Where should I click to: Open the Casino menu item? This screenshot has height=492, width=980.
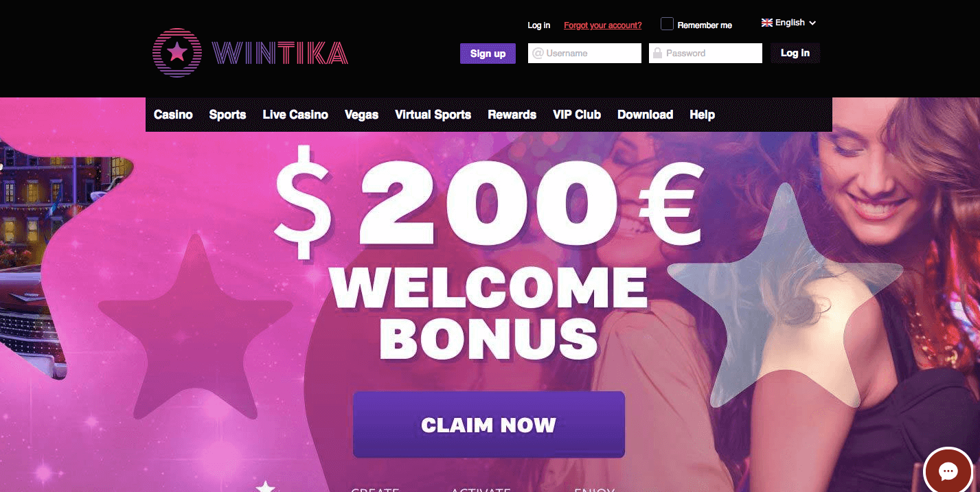173,115
